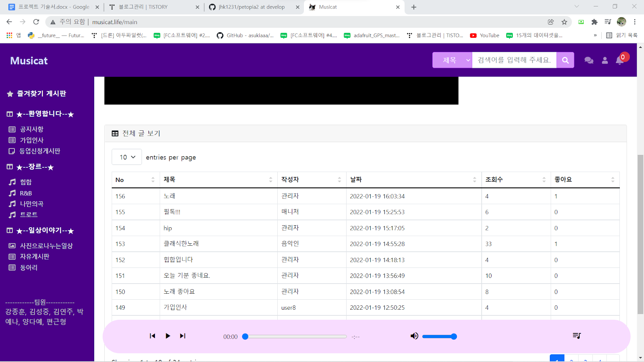
Task: Reload the browser page
Action: [36, 22]
